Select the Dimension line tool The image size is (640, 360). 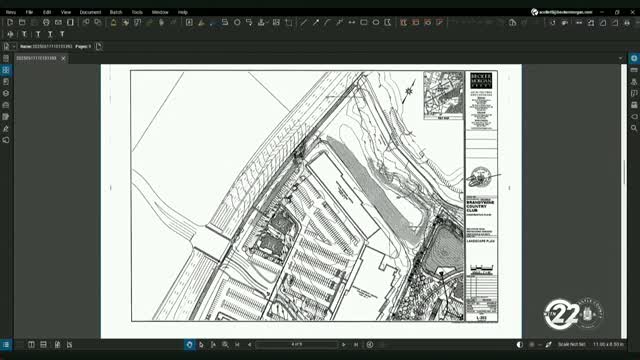pyautogui.click(x=351, y=22)
